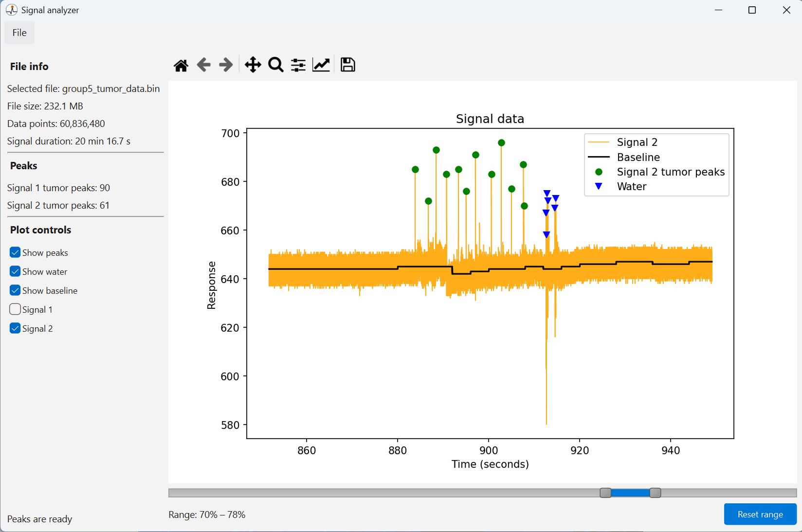Select the zoom-to-rectangle tool
Viewport: 802px width, 532px height.
click(x=275, y=65)
